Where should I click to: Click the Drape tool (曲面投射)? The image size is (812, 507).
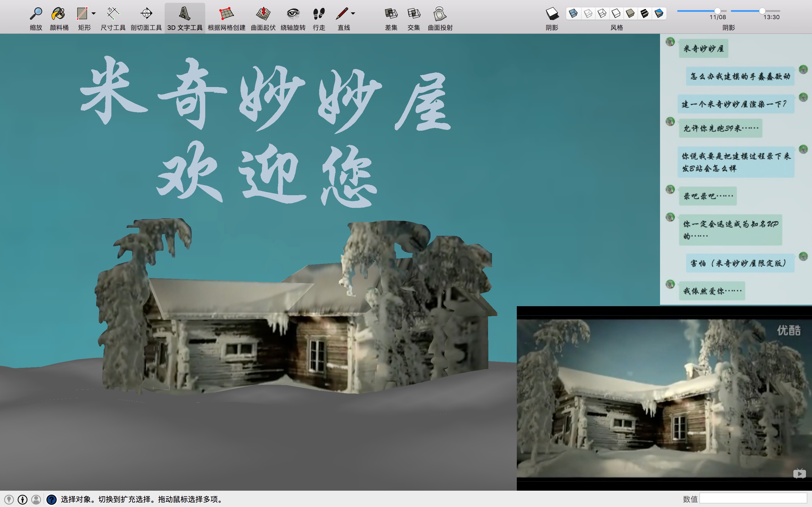(x=440, y=14)
